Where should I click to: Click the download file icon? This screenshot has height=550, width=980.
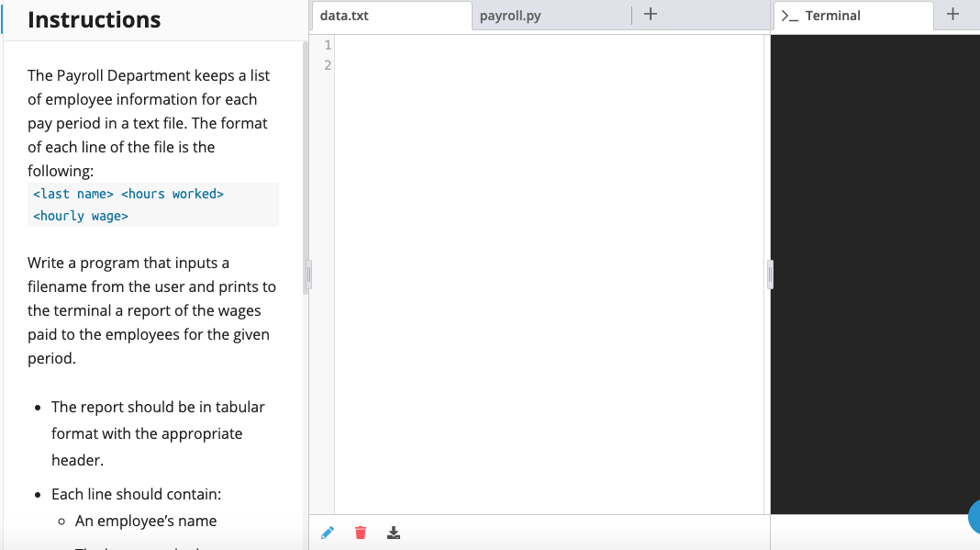[393, 532]
